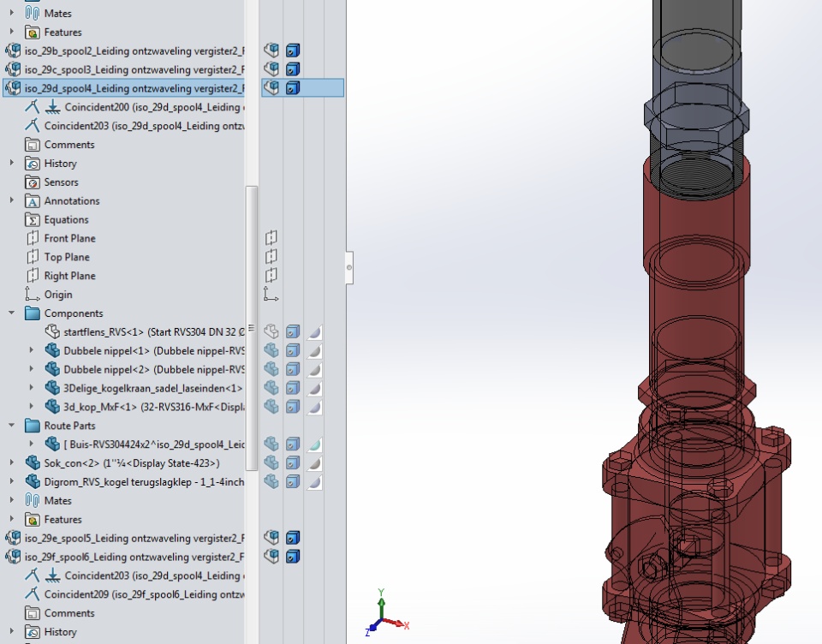Image resolution: width=822 pixels, height=644 pixels.
Task: Select iso_29e_spool5 assembly row
Action: pos(124,538)
